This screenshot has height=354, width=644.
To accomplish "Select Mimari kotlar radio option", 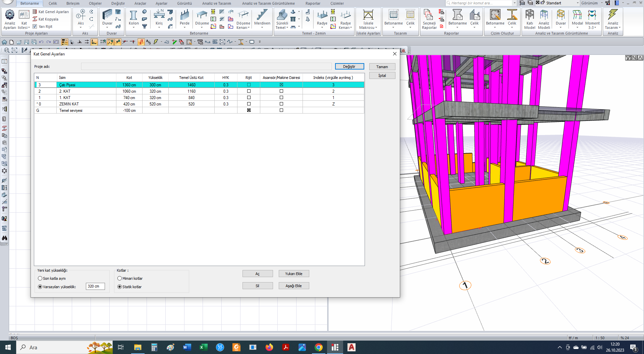I will coord(119,278).
